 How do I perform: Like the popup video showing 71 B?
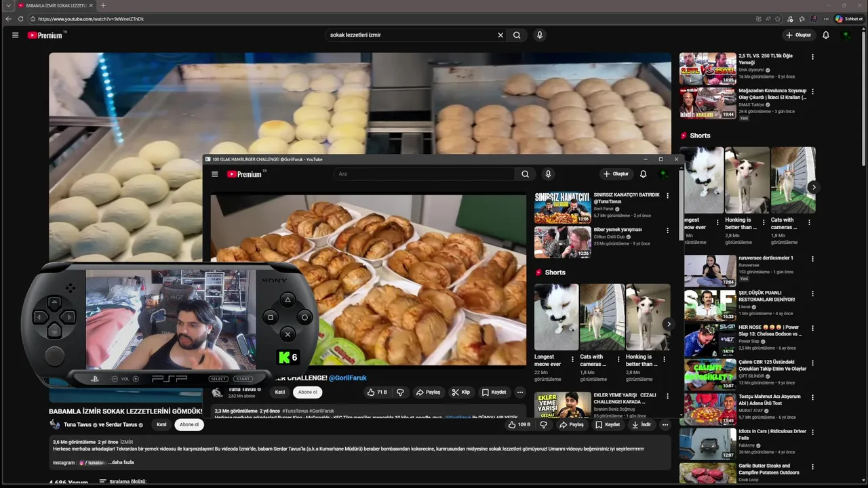tap(377, 392)
